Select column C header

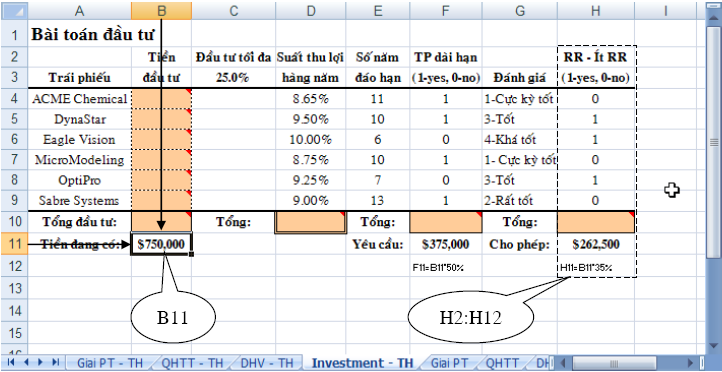(233, 11)
